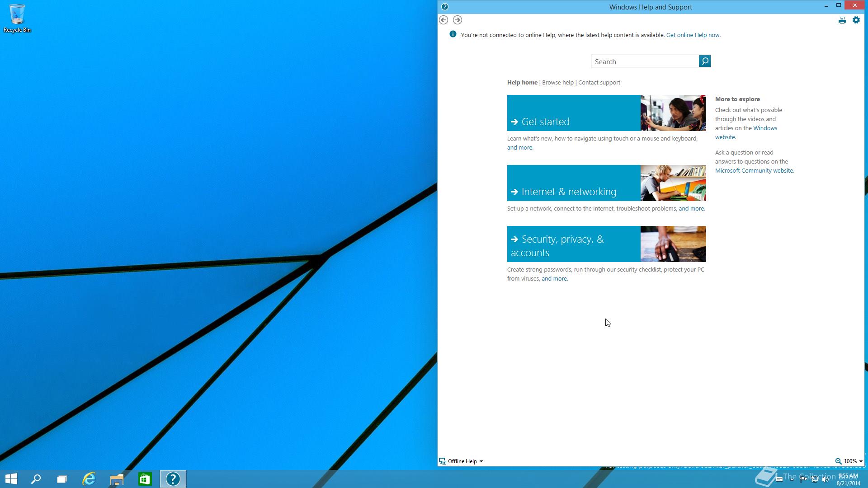Click the Internet & networking tile photo

(673, 183)
